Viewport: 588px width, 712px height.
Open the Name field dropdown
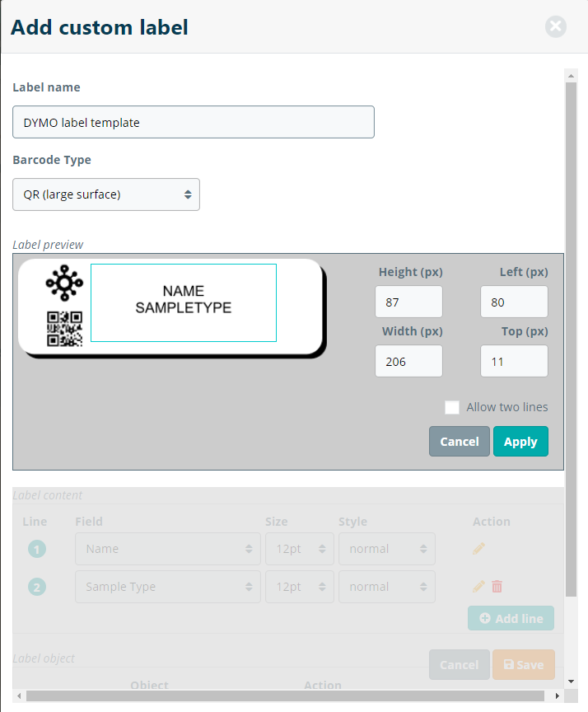point(168,549)
